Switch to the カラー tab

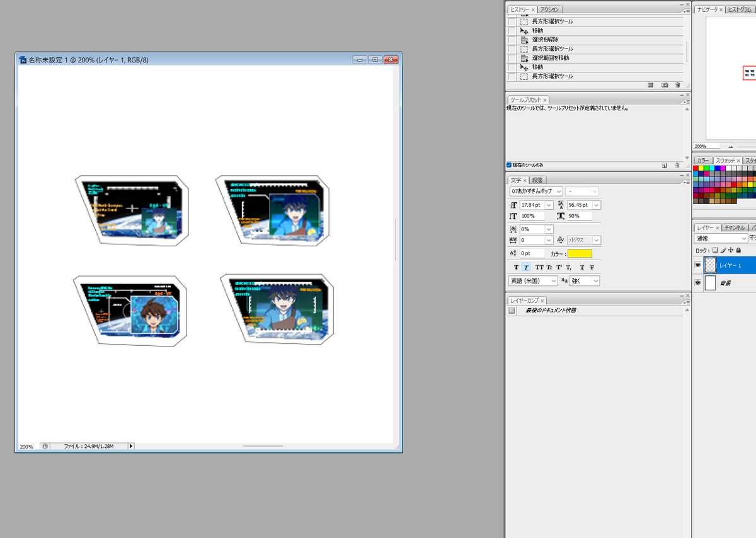[702, 161]
